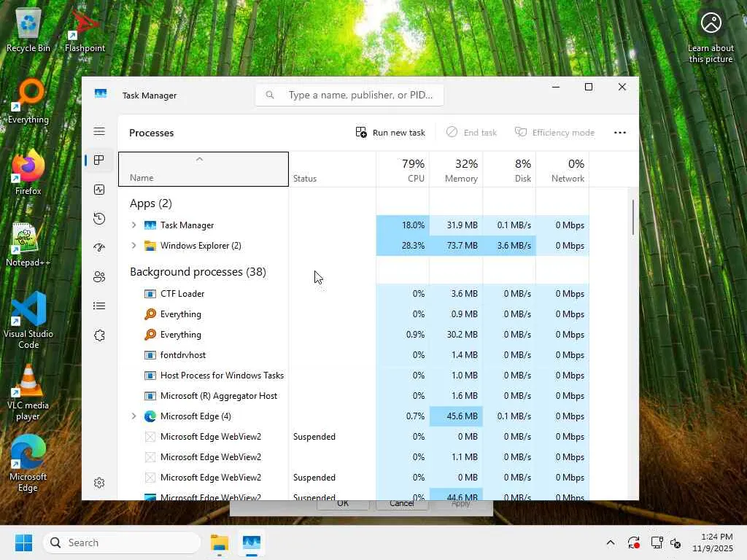
Task: Click the process list vertical scrollbar
Action: click(633, 217)
